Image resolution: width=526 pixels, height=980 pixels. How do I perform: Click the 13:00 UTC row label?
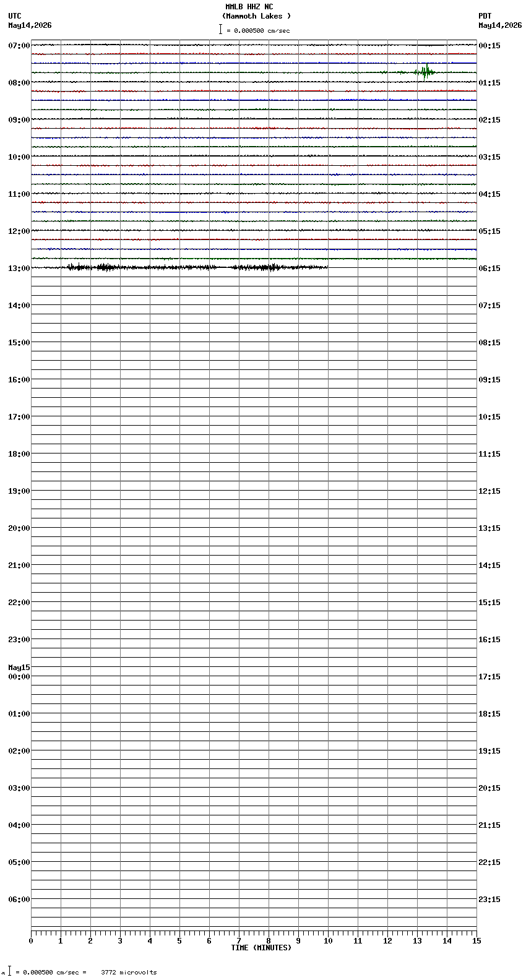click(x=19, y=269)
